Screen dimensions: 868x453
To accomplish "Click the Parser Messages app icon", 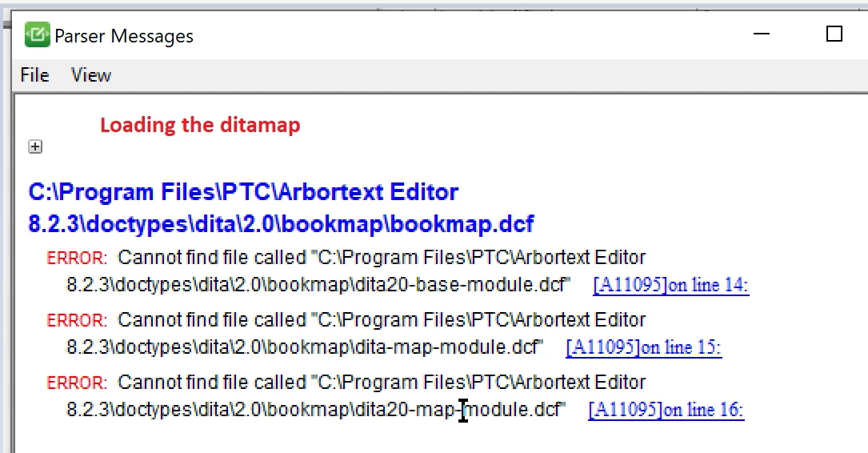I will coord(37,35).
